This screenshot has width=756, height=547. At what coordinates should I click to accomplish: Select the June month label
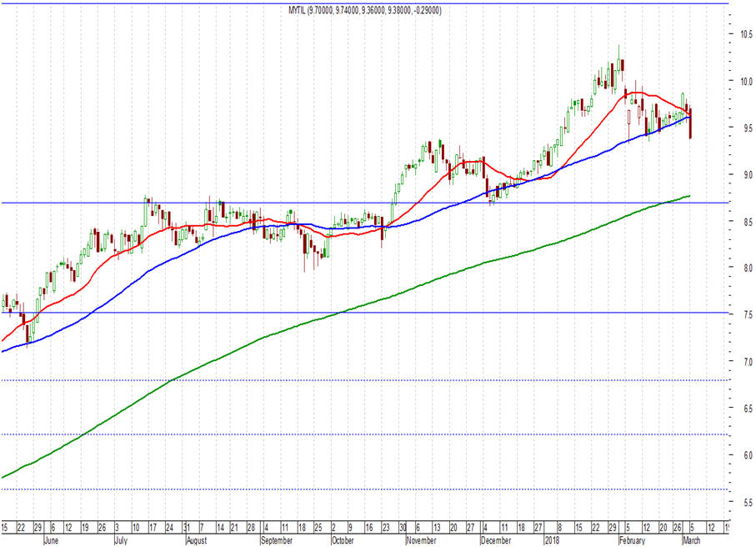51,540
